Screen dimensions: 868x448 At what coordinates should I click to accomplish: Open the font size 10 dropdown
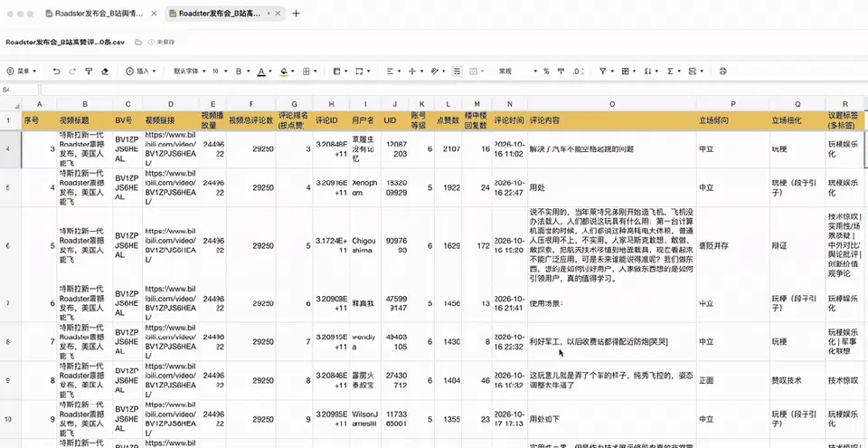[219, 71]
